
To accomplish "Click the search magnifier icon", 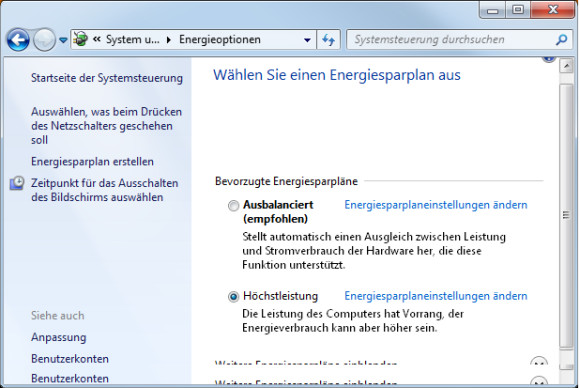I will coord(561,40).
